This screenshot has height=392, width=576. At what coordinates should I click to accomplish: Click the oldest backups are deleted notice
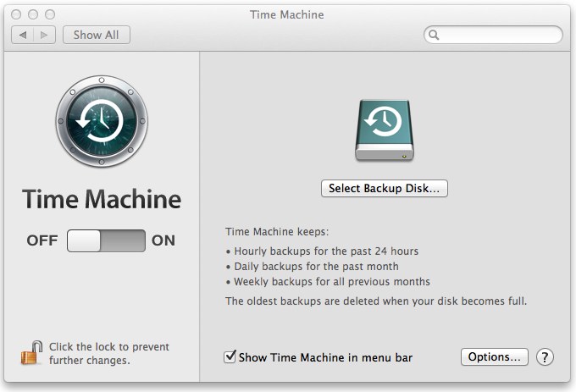point(376,301)
